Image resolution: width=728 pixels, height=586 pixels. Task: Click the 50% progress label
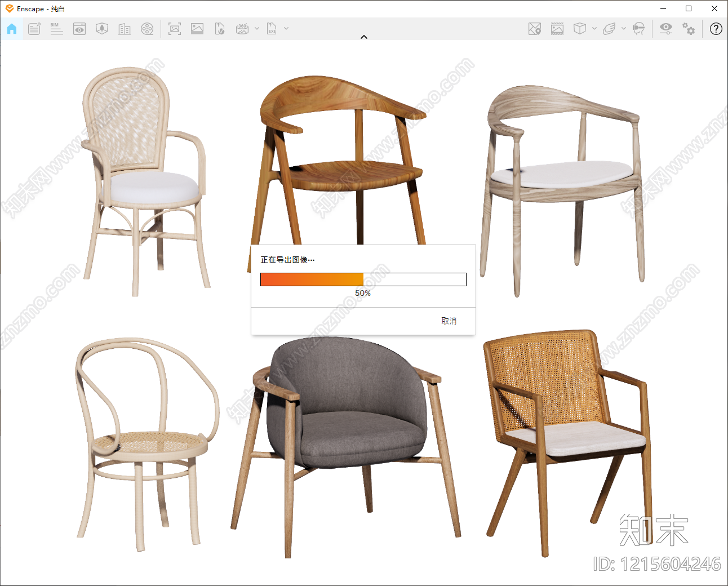tap(363, 293)
